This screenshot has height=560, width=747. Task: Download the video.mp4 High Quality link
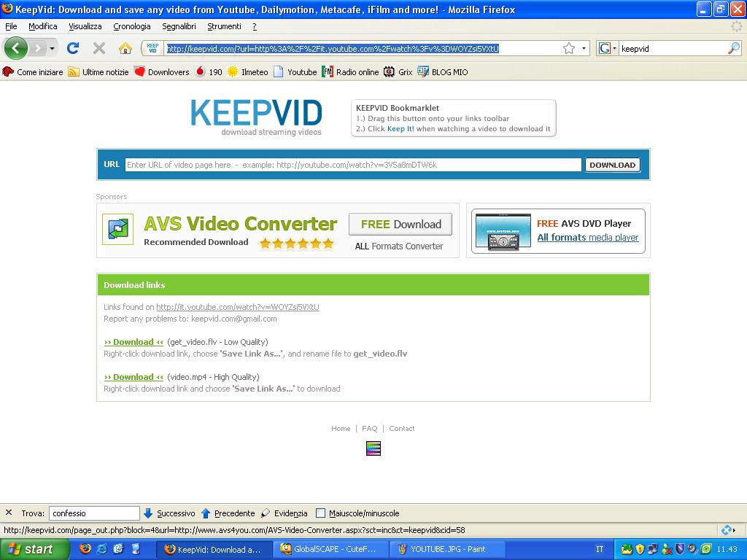(x=133, y=377)
